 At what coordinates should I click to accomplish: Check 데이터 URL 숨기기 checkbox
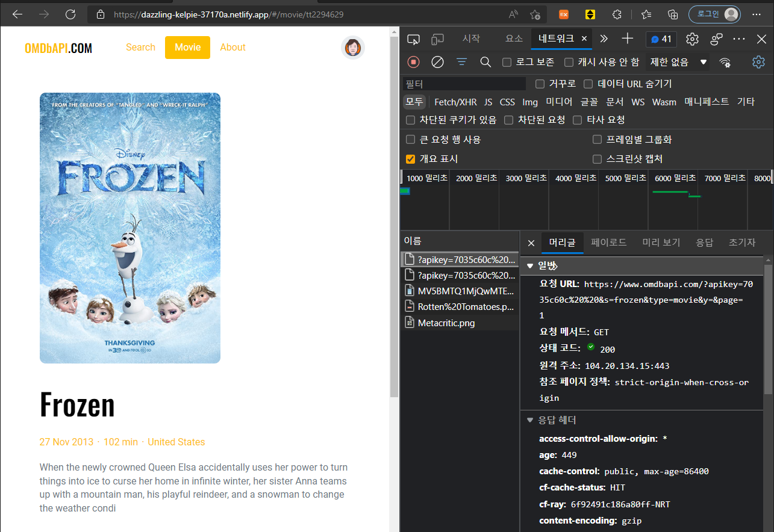pos(588,84)
